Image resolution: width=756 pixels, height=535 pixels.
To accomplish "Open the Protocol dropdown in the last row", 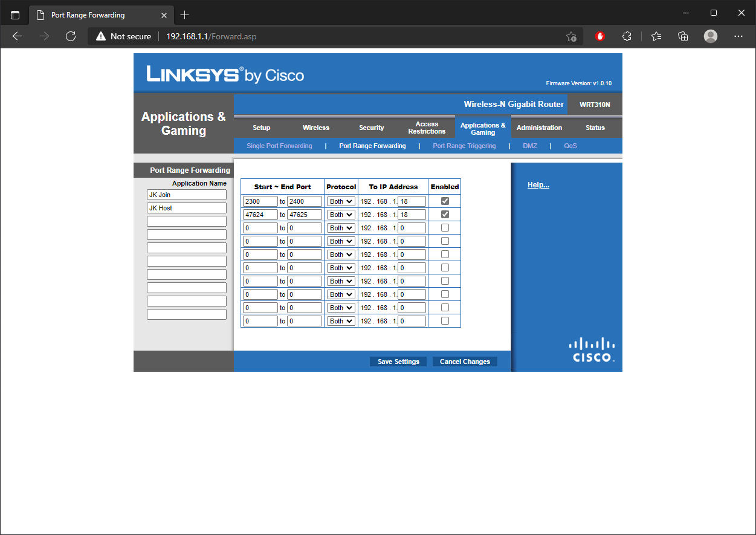I will coord(341,321).
